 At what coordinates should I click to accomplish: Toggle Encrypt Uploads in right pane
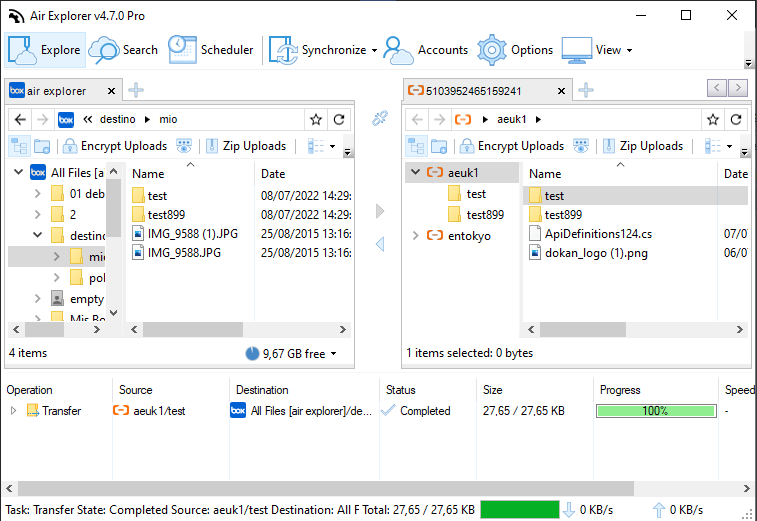pos(512,146)
